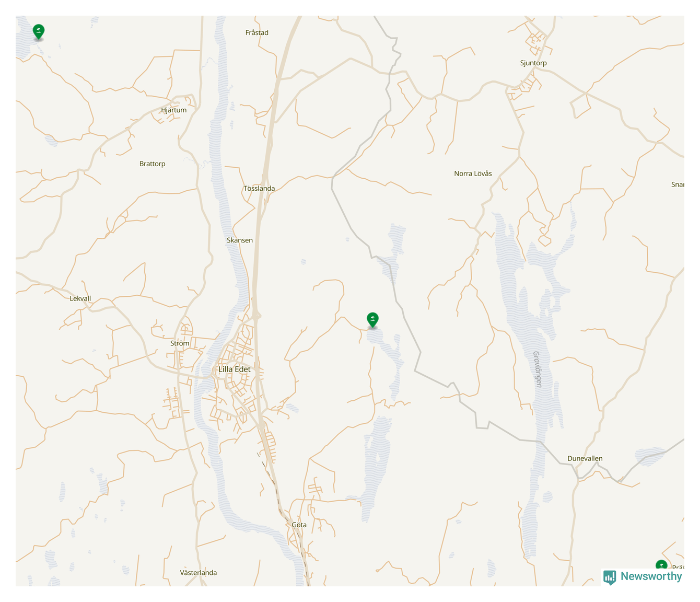700x602 pixels.
Task: Click the Newsworthy chart logo icon
Action: tap(610, 577)
